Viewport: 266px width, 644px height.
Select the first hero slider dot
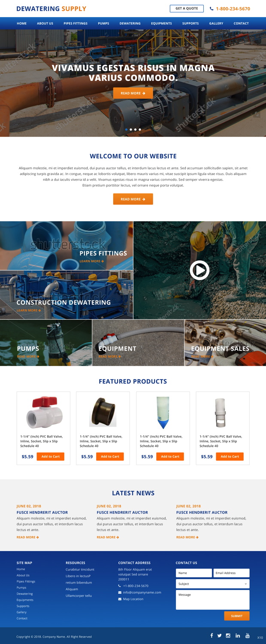[x=126, y=129]
